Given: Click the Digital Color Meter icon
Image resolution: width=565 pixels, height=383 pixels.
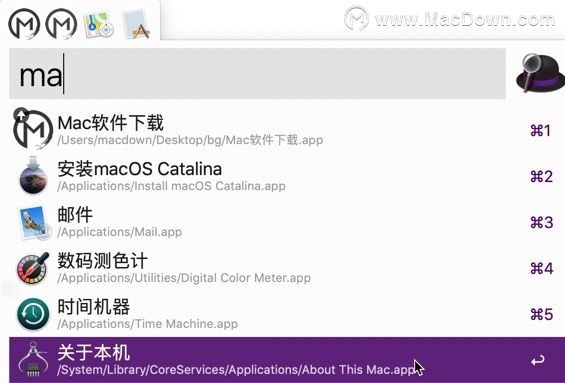Looking at the screenshot, I should tap(33, 268).
